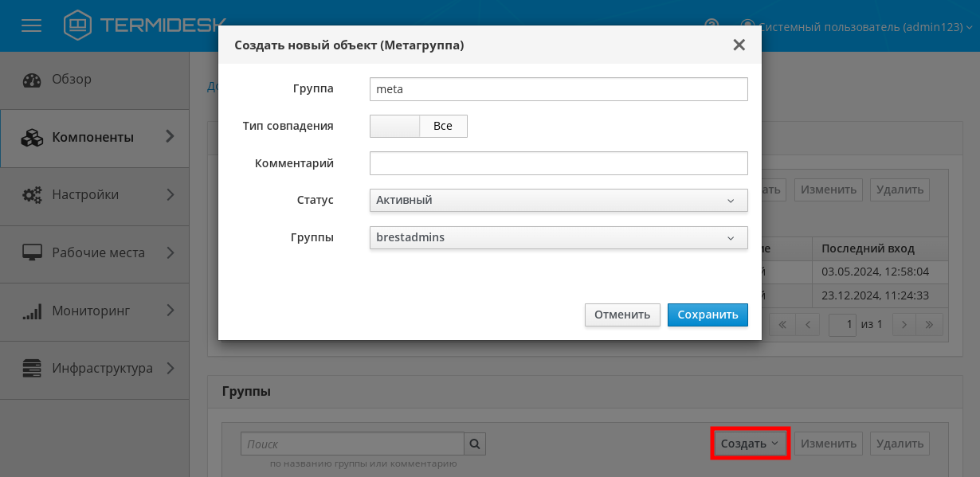Go to first page of table
The height and width of the screenshot is (477, 980).
pos(782,324)
